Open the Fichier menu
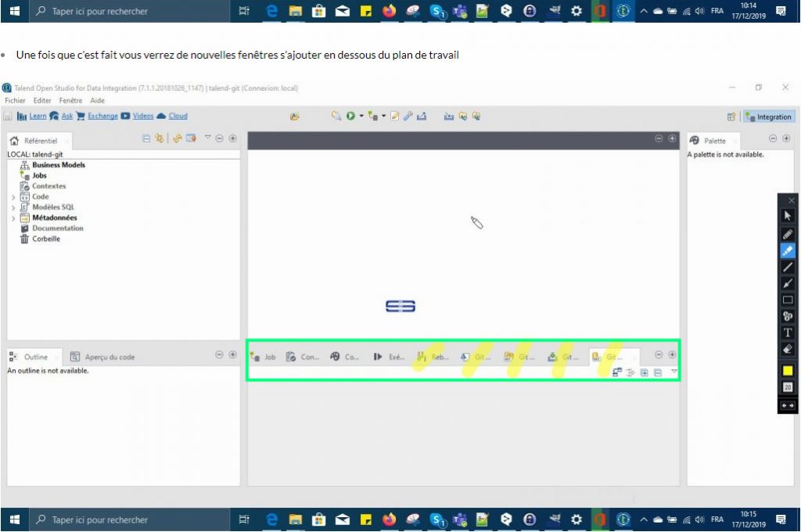 [15, 101]
